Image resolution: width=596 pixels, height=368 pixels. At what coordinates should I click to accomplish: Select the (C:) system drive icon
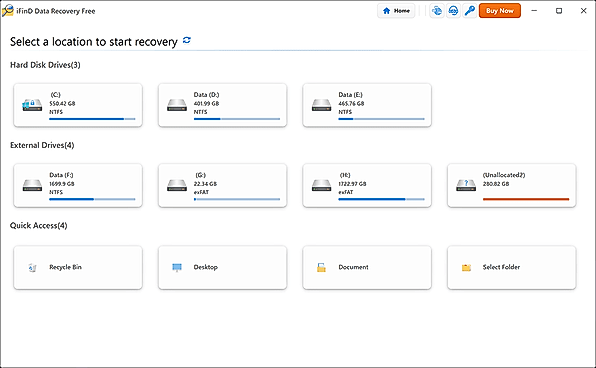click(x=32, y=105)
